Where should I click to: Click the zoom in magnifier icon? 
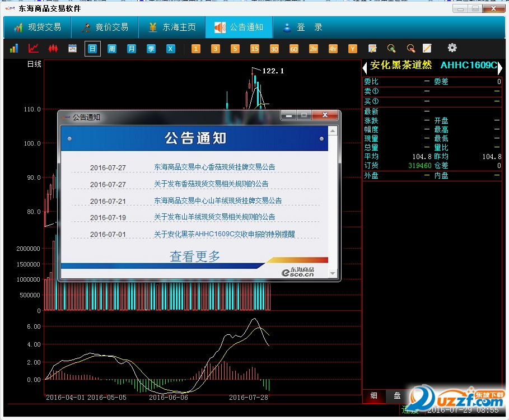[391, 49]
